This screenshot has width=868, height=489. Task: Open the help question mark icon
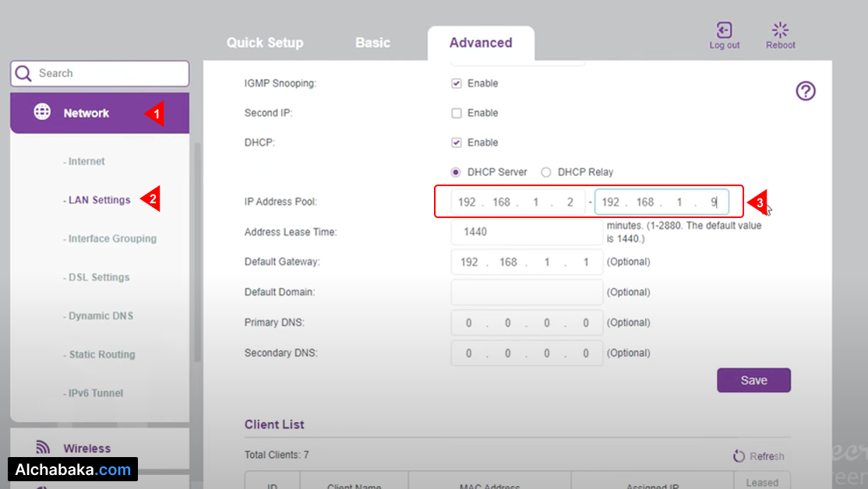pyautogui.click(x=805, y=91)
